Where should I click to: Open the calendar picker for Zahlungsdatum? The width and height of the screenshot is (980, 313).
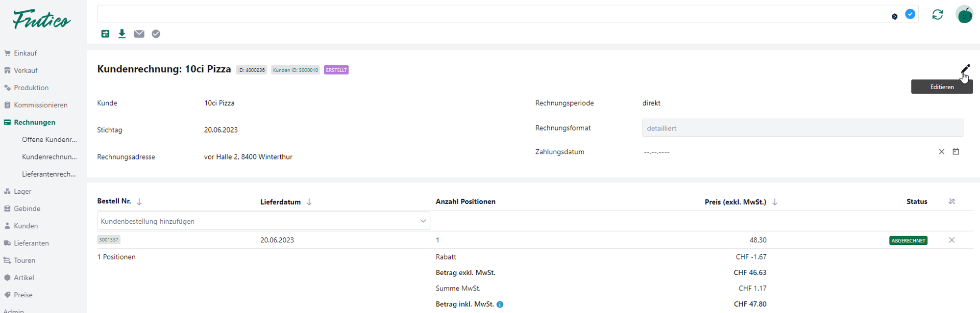(955, 152)
